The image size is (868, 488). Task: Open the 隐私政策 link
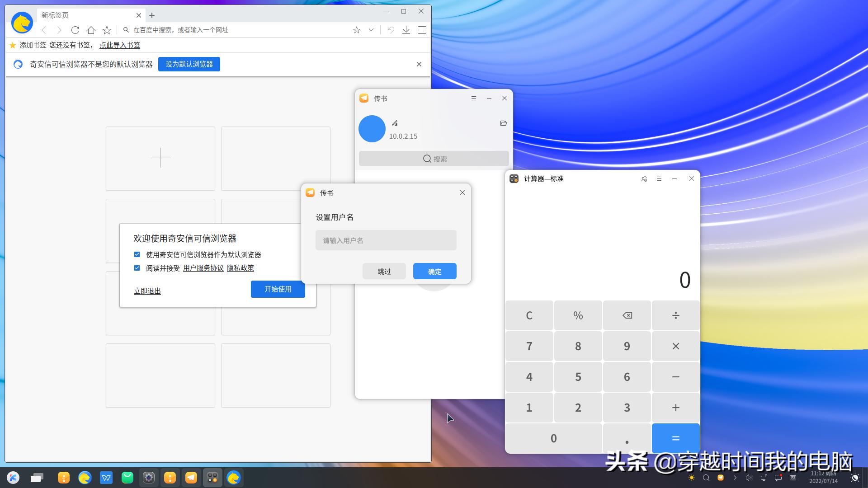click(x=241, y=268)
